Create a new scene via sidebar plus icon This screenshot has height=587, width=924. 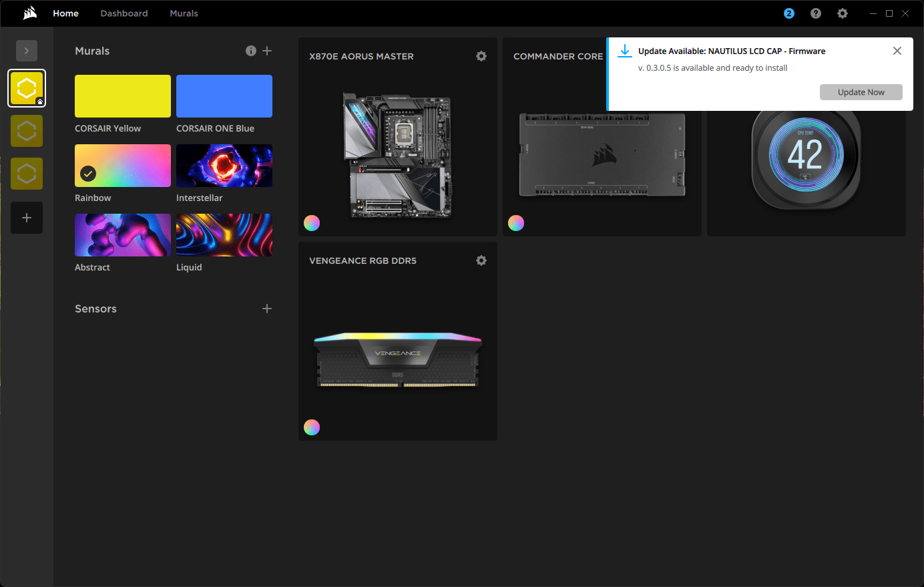pyautogui.click(x=27, y=218)
